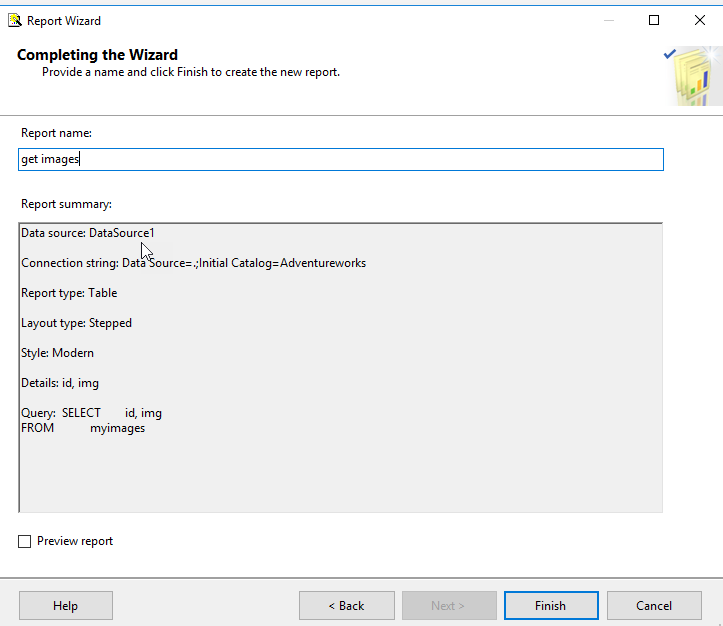Screen dimensions: 723x626
Task: Click the Report Wizard title bar icon
Action: pyautogui.click(x=15, y=20)
